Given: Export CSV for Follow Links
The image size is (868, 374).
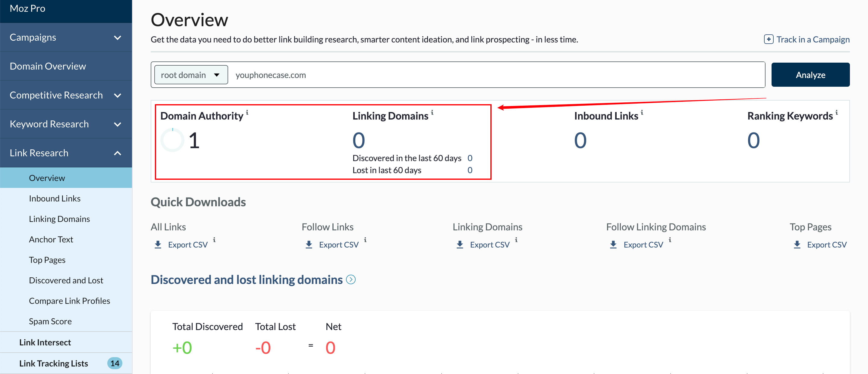Looking at the screenshot, I should 339,245.
